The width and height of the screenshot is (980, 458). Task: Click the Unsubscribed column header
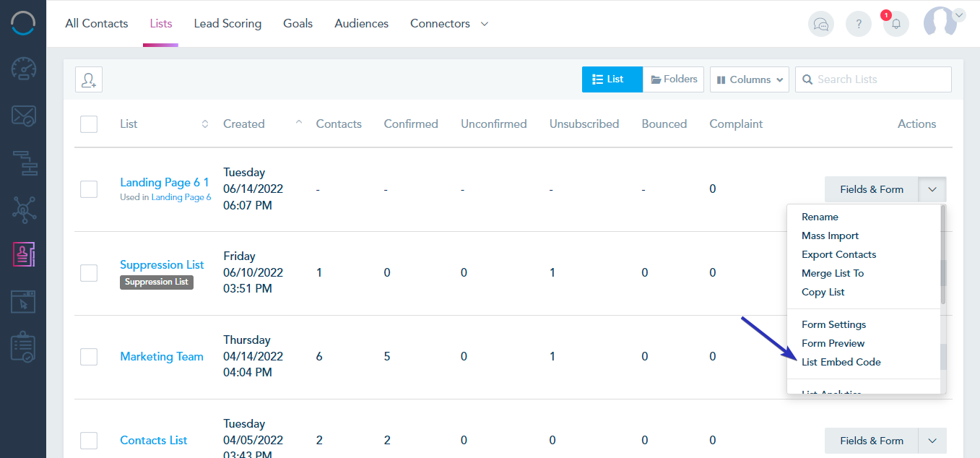pyautogui.click(x=584, y=124)
